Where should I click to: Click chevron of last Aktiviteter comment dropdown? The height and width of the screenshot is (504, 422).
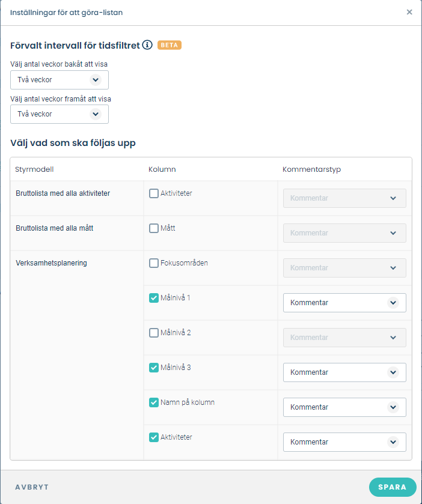pyautogui.click(x=393, y=442)
